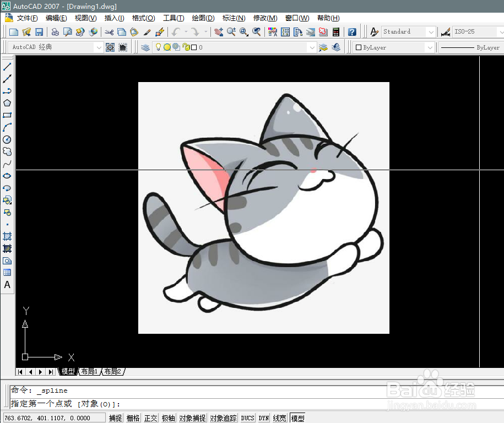Open the 文件(F) menu
The width and height of the screenshot is (504, 423).
pos(27,18)
